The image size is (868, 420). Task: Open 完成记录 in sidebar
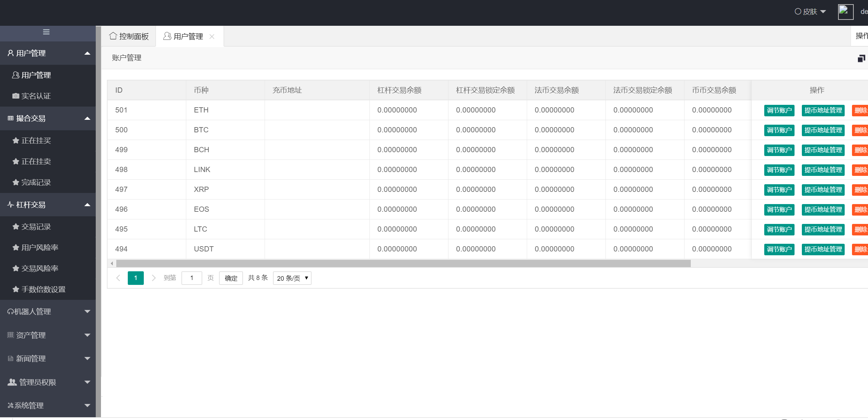point(48,182)
